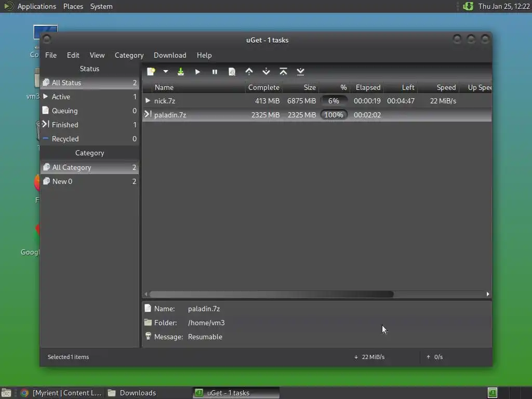Image resolution: width=532 pixels, height=399 pixels.
Task: Click the 00:04:47 time left value
Action: [x=401, y=101]
